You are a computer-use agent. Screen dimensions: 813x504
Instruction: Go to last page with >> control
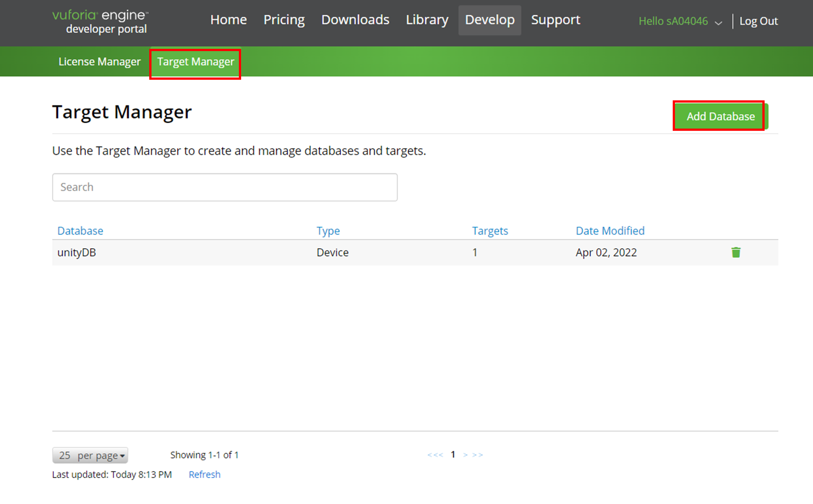point(478,455)
